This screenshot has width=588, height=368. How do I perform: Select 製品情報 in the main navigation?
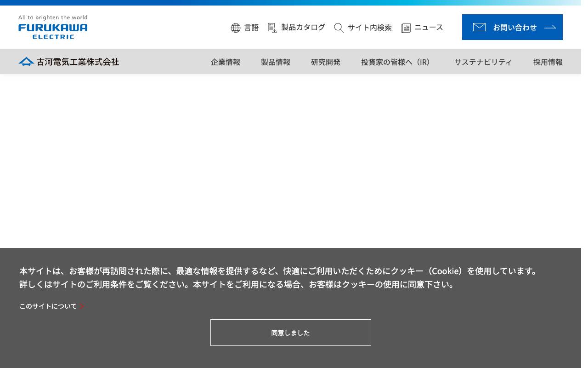pyautogui.click(x=276, y=62)
